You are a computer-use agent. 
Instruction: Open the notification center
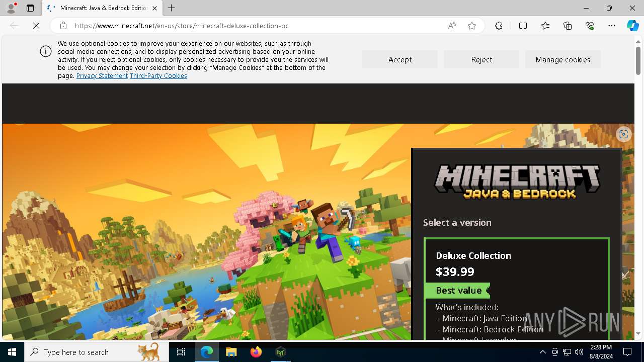click(627, 352)
